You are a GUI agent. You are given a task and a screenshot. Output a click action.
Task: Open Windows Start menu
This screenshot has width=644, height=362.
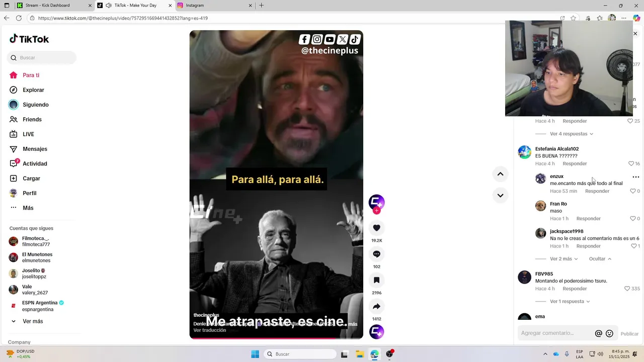pos(255,354)
